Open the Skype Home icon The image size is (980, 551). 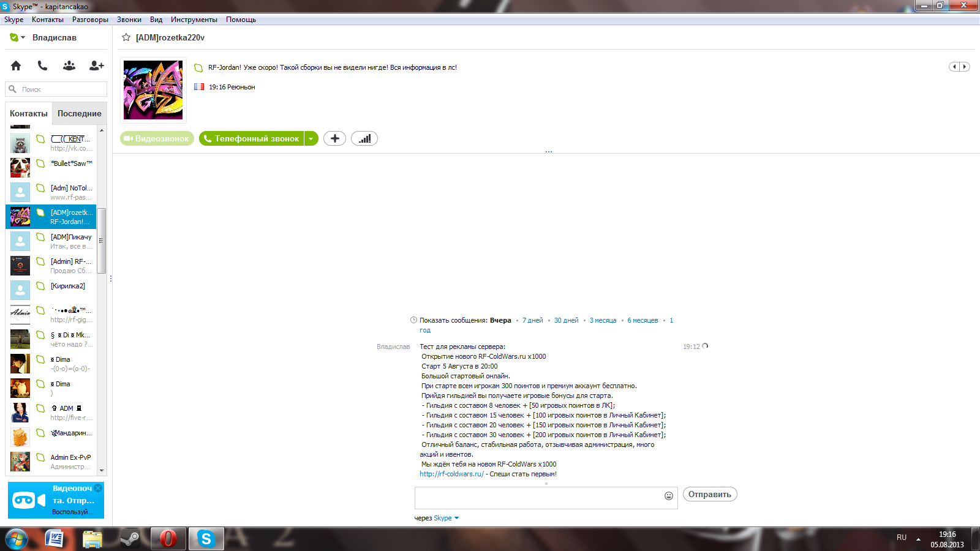tap(16, 66)
